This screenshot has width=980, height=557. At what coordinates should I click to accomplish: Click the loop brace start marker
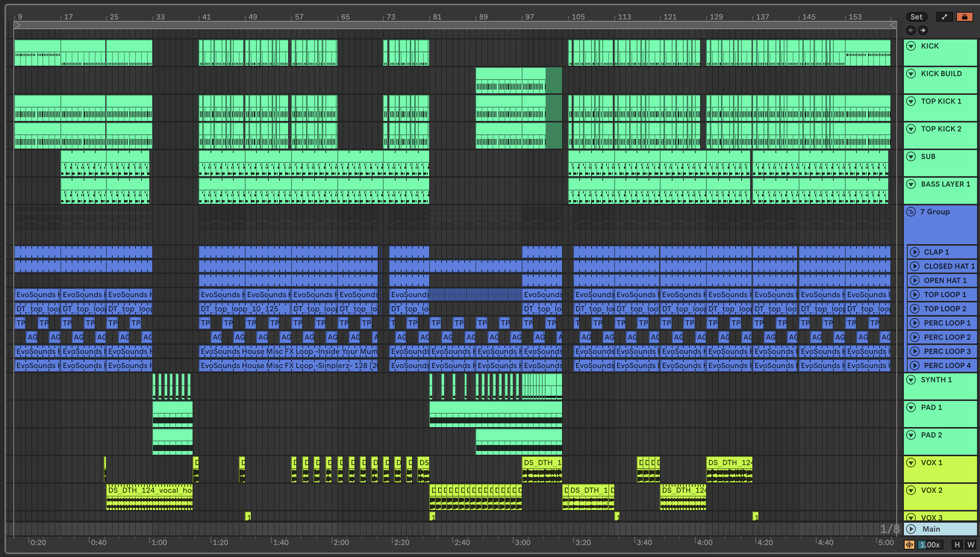point(17,25)
